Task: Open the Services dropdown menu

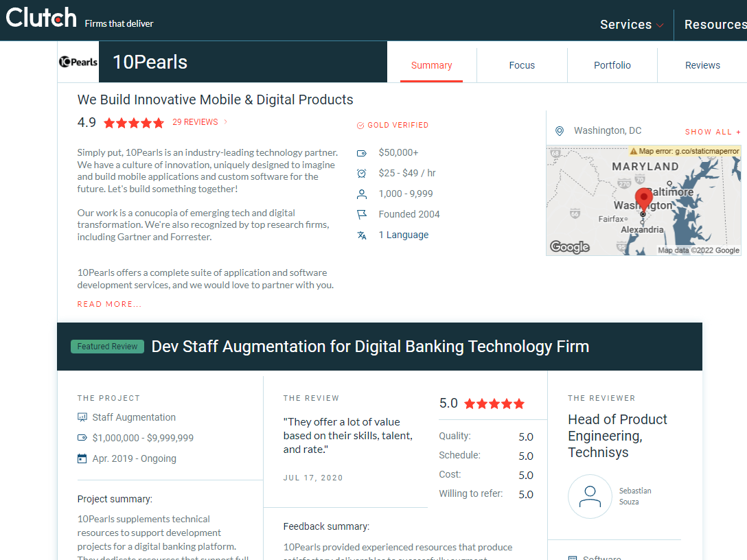Action: pyautogui.click(x=631, y=25)
